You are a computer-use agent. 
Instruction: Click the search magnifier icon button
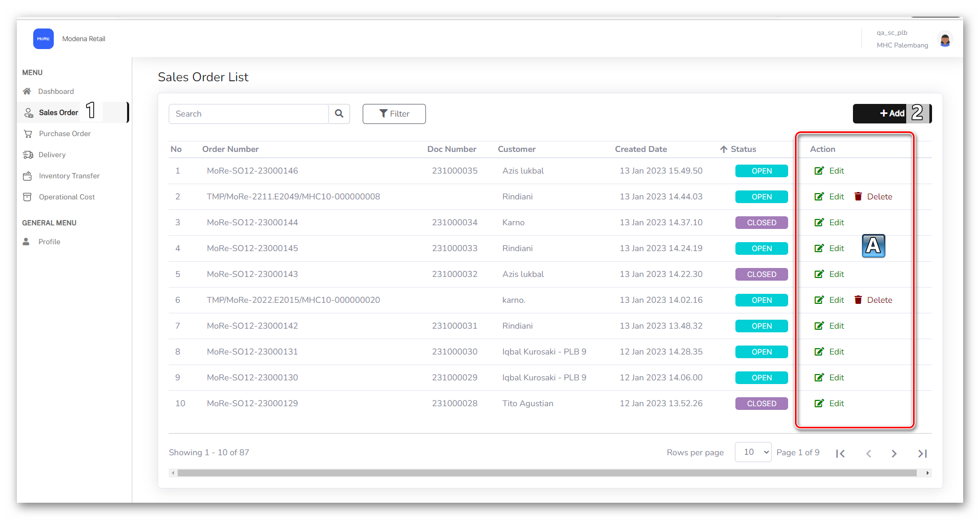pos(339,114)
